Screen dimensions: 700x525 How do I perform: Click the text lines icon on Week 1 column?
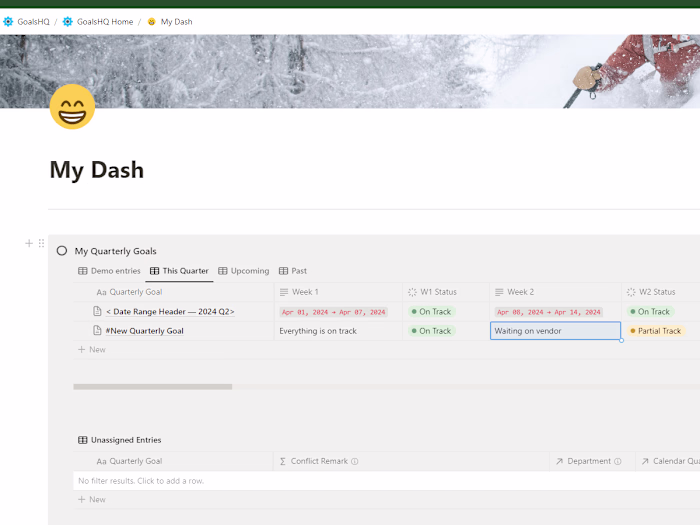point(284,292)
